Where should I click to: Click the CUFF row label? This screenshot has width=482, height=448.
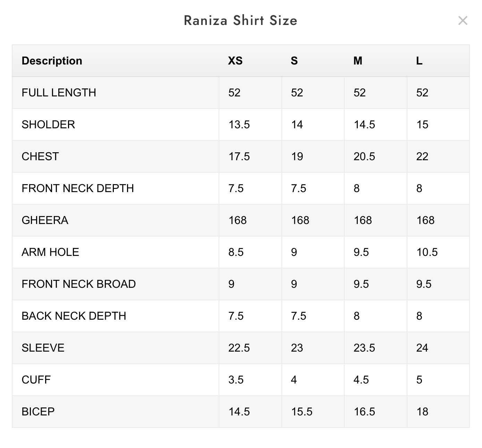(36, 380)
